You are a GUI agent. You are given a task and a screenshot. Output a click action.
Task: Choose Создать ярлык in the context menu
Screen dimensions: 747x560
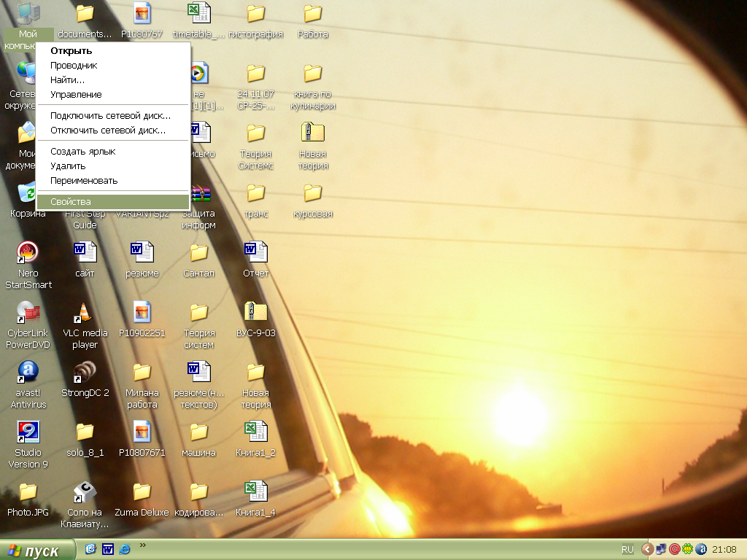[x=113, y=152]
